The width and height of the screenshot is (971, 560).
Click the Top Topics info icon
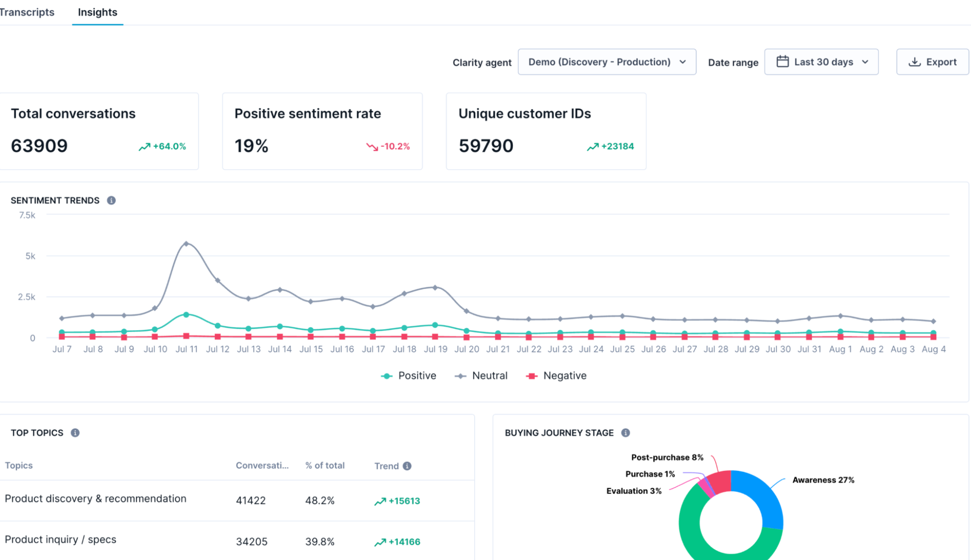click(75, 433)
